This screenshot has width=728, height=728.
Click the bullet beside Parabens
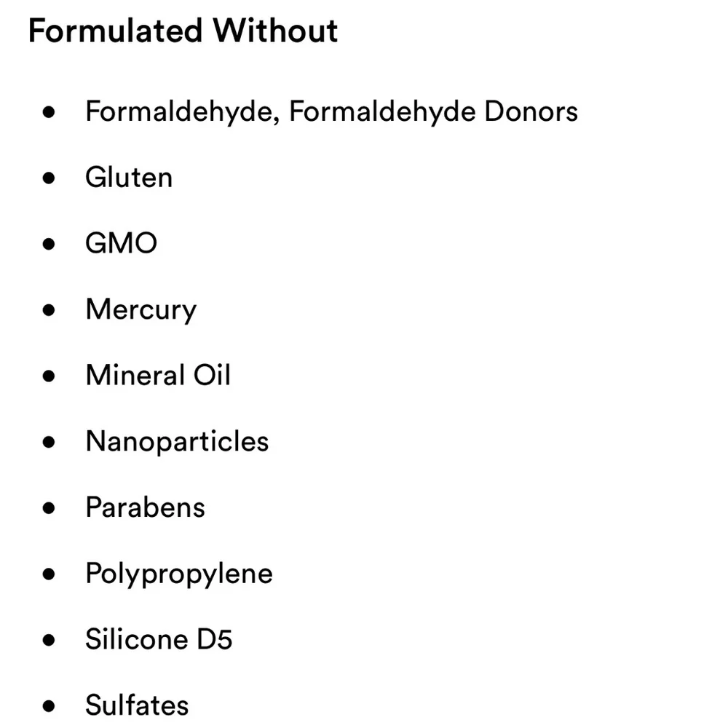pos(49,508)
